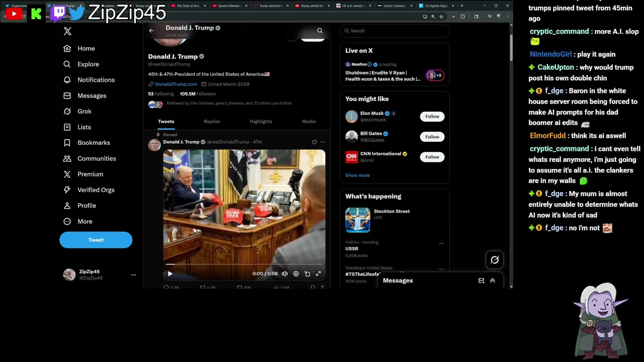
Task: Switch to 'Justice Clarence' browser tab
Action: pyautogui.click(x=395, y=6)
